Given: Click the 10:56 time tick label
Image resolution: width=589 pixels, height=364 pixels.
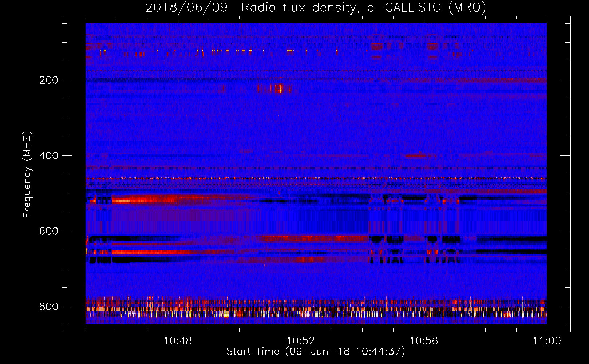Looking at the screenshot, I should (424, 341).
